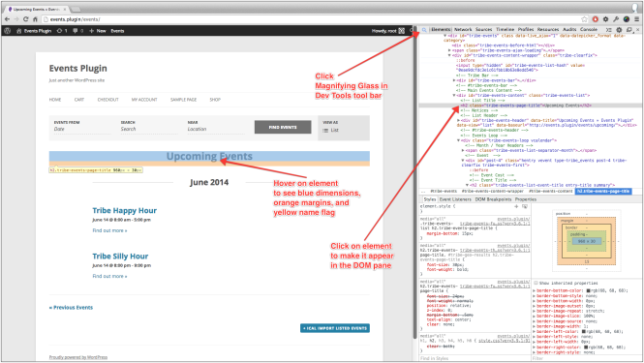This screenshot has width=644, height=363.
Task: Expand the border-bottom-color computed property
Action: pos(535,290)
